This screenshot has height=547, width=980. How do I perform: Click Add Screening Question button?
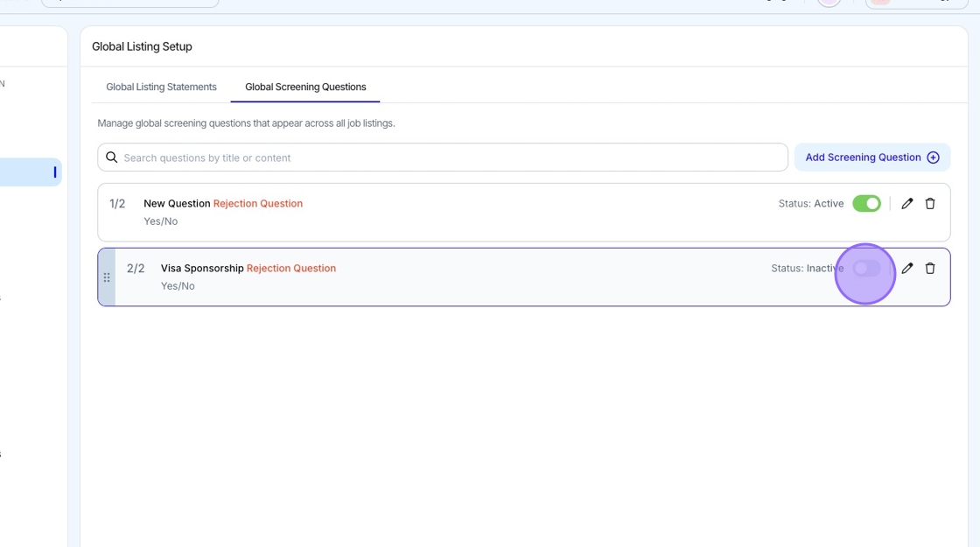click(x=871, y=158)
